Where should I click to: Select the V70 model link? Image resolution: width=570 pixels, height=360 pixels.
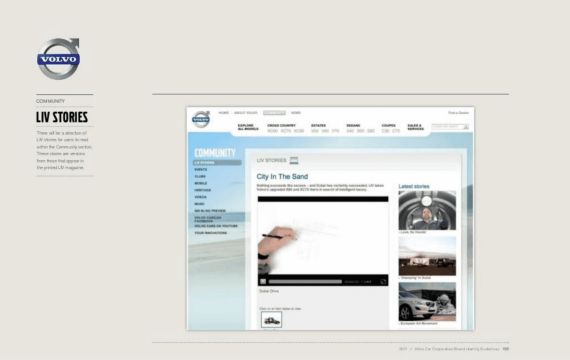click(x=335, y=131)
